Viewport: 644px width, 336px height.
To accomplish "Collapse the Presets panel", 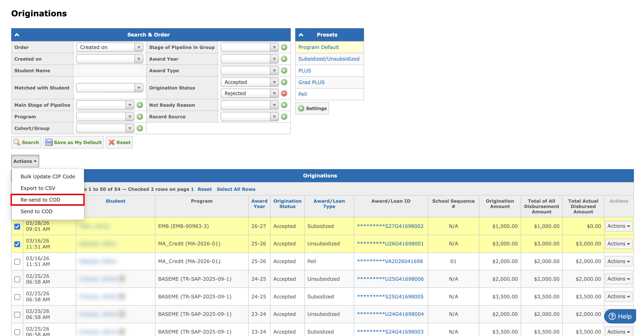I will 301,35.
